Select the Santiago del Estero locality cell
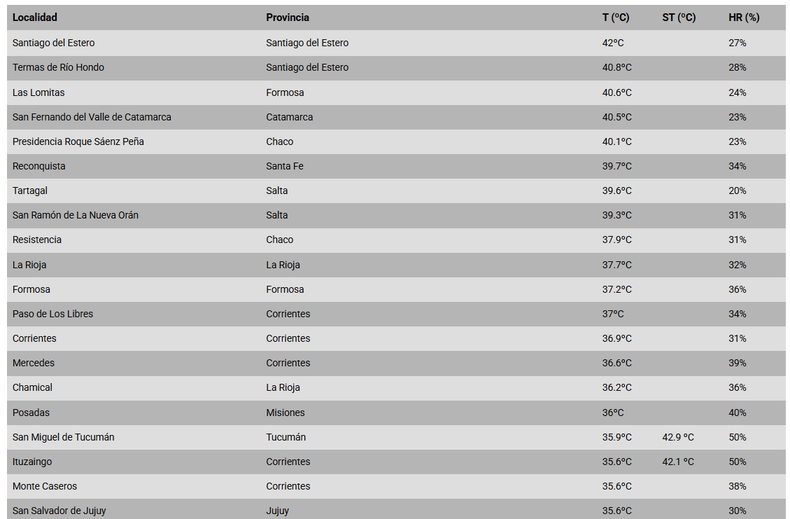The height and width of the screenshot is (519, 790). point(53,43)
